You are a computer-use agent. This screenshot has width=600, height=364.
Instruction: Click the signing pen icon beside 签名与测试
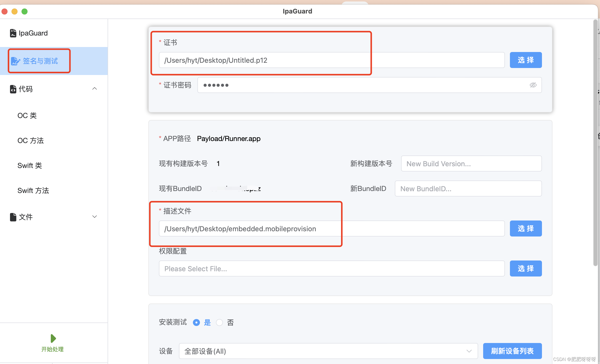pos(16,61)
